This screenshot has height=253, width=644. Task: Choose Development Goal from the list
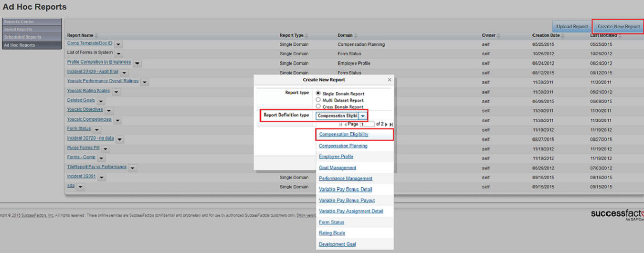(338, 244)
